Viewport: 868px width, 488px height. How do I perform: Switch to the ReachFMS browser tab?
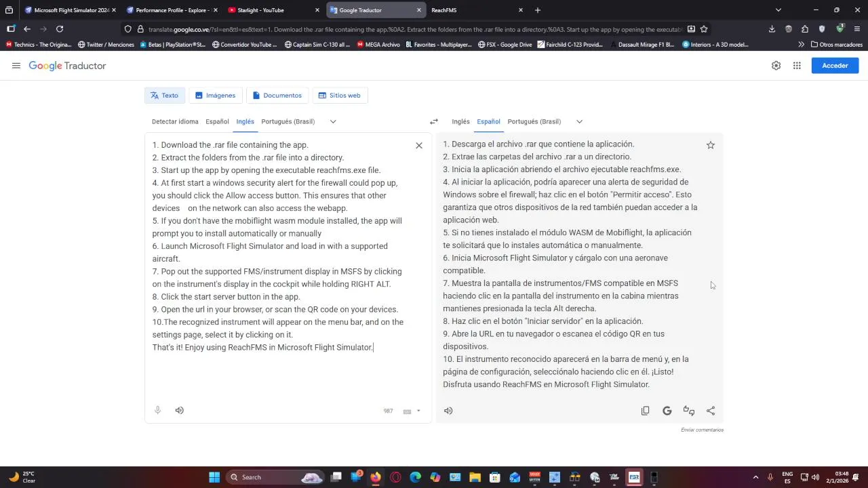pos(476,10)
